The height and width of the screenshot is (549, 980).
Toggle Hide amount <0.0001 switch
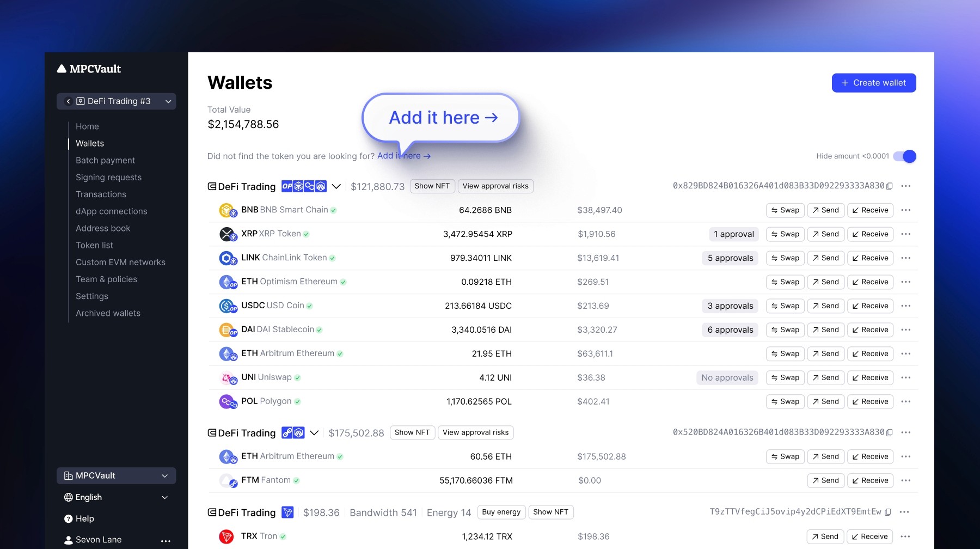[905, 156]
